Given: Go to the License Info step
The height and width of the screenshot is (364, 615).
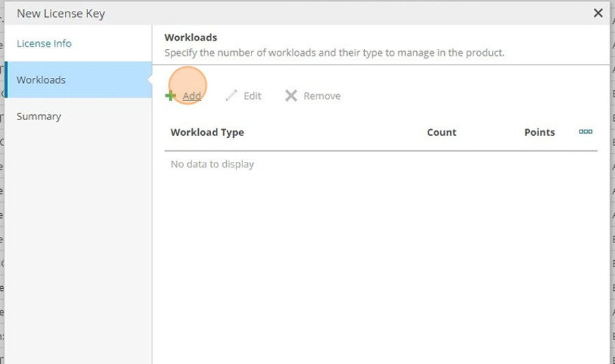Looking at the screenshot, I should pos(44,44).
